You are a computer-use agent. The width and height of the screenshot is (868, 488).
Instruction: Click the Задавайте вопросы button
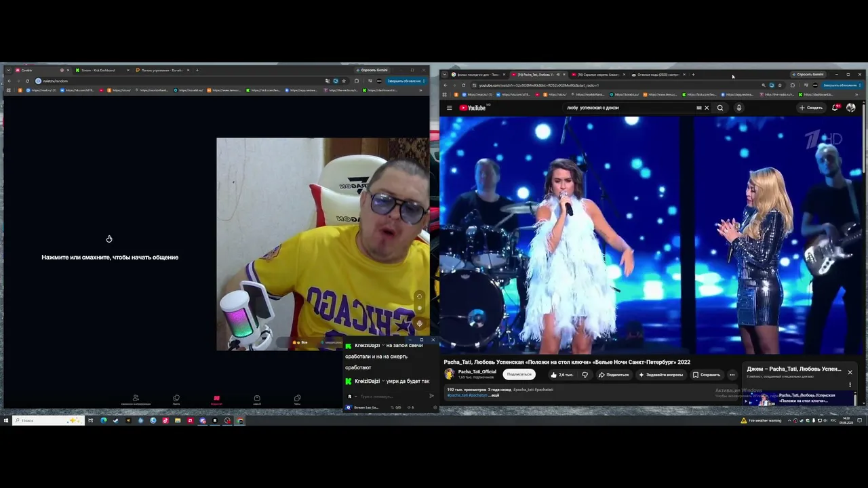(x=661, y=375)
